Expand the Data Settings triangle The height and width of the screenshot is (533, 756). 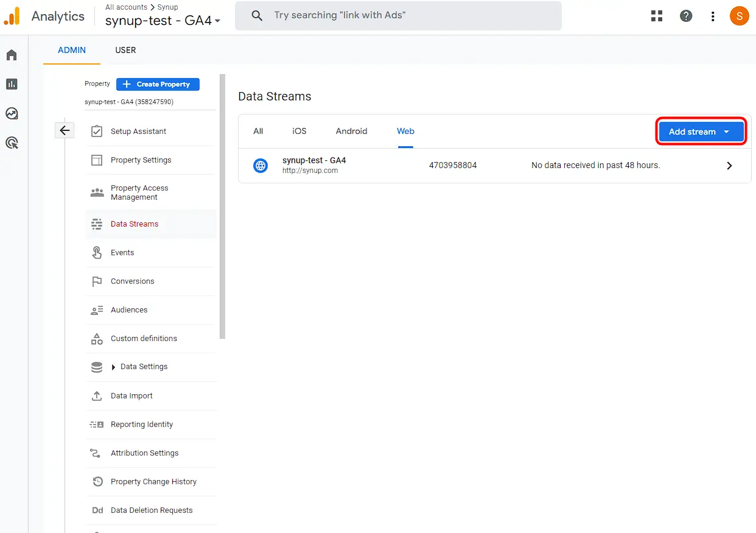(x=113, y=367)
